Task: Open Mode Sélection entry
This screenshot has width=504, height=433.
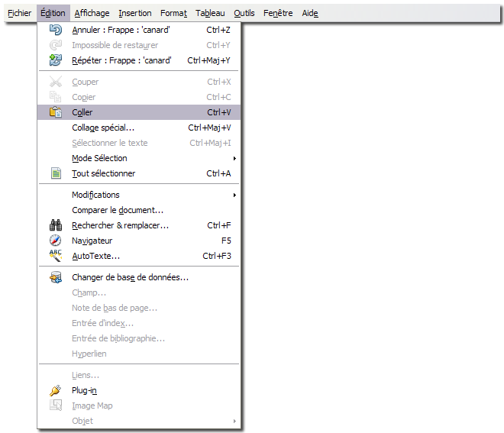Action: (x=139, y=158)
